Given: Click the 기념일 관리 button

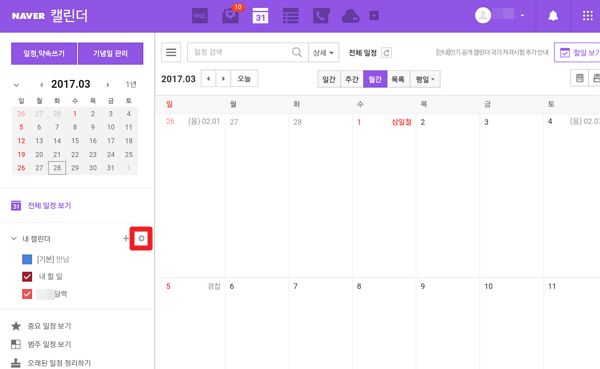Looking at the screenshot, I should [x=111, y=54].
